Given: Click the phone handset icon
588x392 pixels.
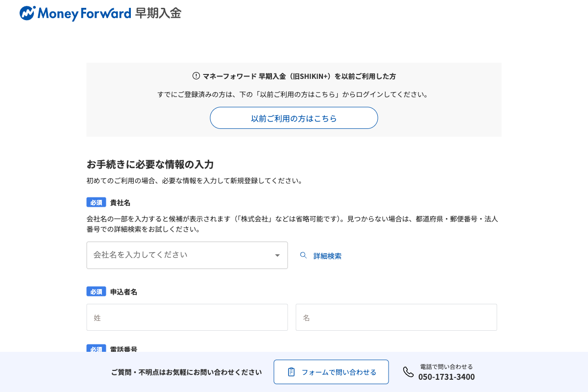Looking at the screenshot, I should [x=408, y=372].
